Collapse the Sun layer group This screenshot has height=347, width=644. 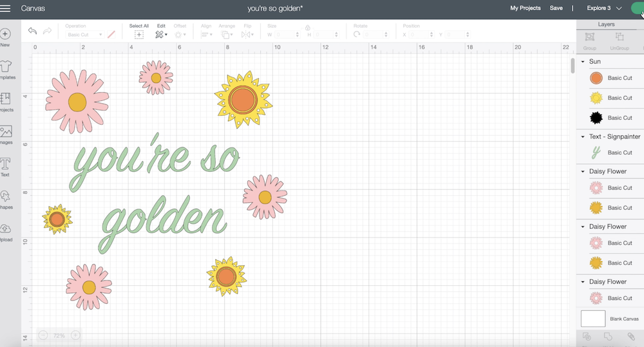point(583,62)
